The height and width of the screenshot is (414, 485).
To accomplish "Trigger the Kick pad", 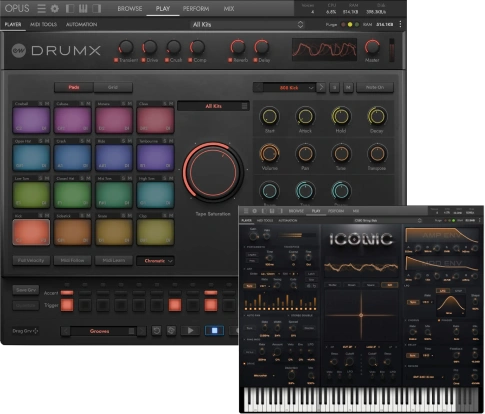I will [x=31, y=232].
